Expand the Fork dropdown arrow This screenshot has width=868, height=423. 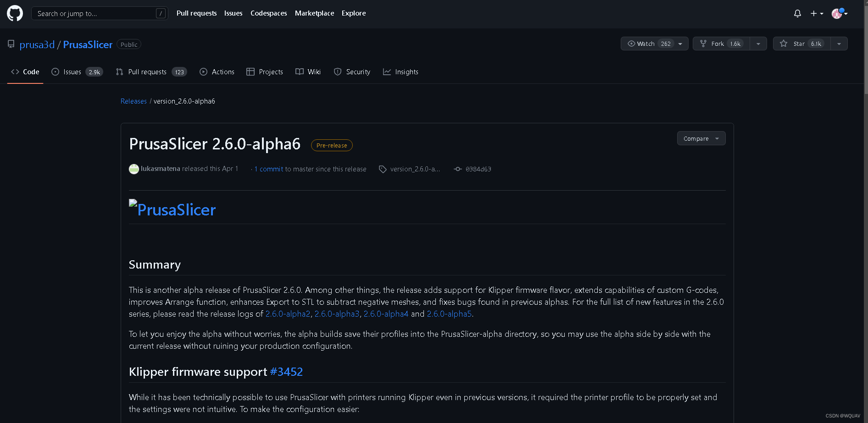click(x=758, y=44)
